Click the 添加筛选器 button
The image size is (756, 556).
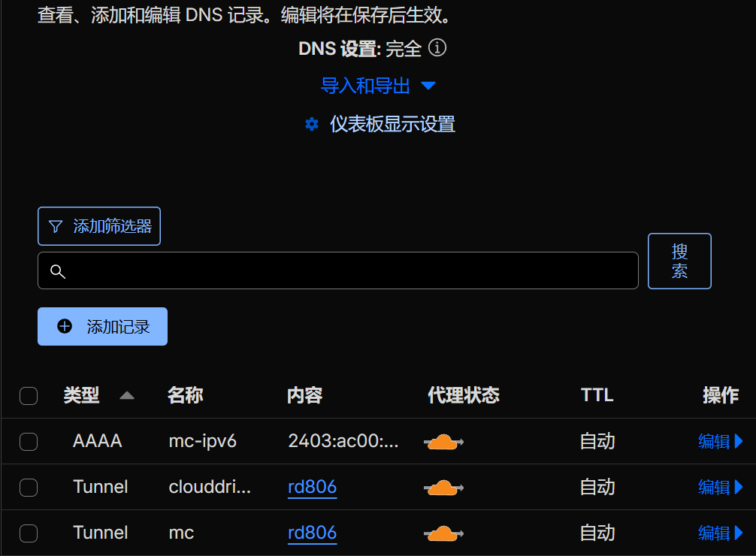tap(99, 226)
